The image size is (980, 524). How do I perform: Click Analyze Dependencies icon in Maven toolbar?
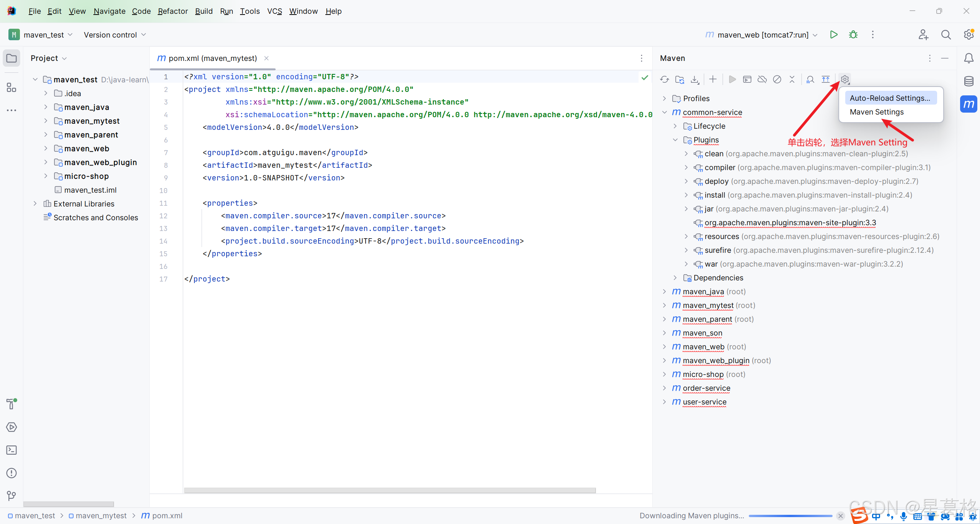pos(810,79)
